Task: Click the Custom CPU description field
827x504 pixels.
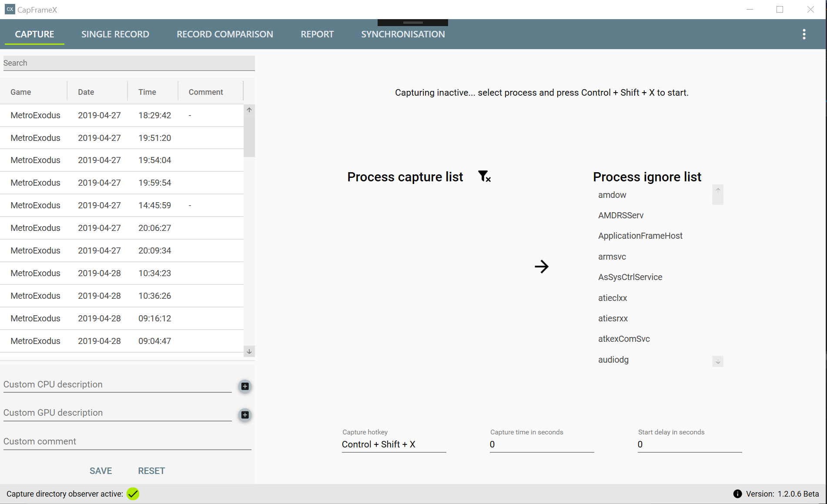Action: [117, 385]
